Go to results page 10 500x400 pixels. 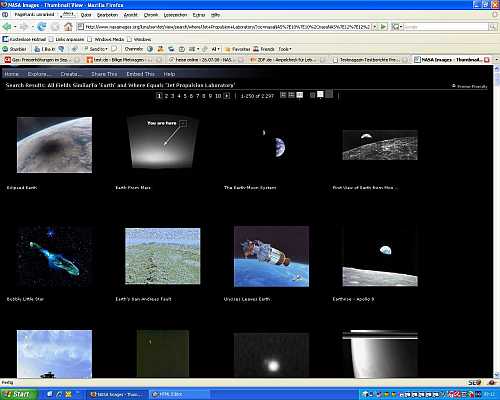(218, 96)
